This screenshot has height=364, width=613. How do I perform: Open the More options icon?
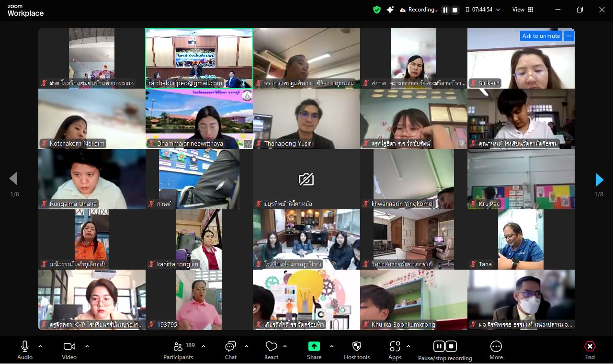496,346
